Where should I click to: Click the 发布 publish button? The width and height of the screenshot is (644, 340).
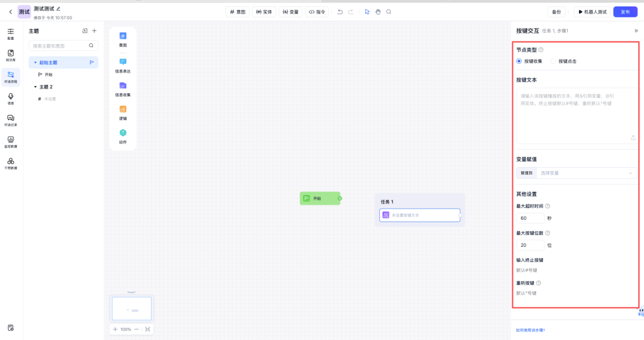tap(624, 11)
